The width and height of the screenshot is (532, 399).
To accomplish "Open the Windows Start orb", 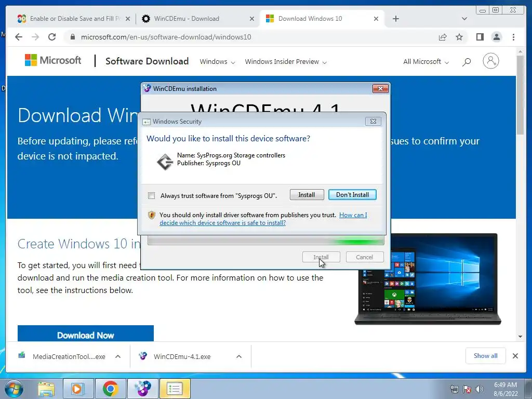I will (x=14, y=389).
